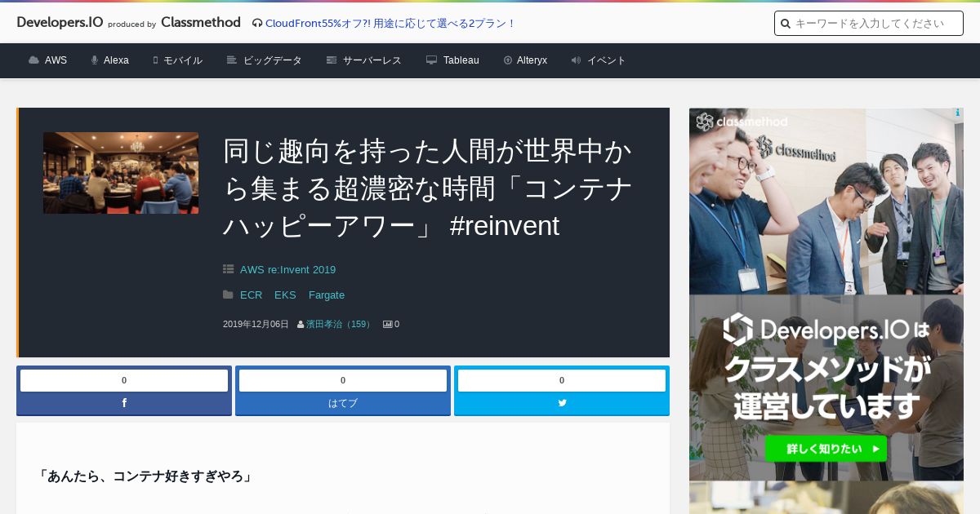Click the phone icon next to モバイル
This screenshot has height=514, width=980.
click(155, 60)
